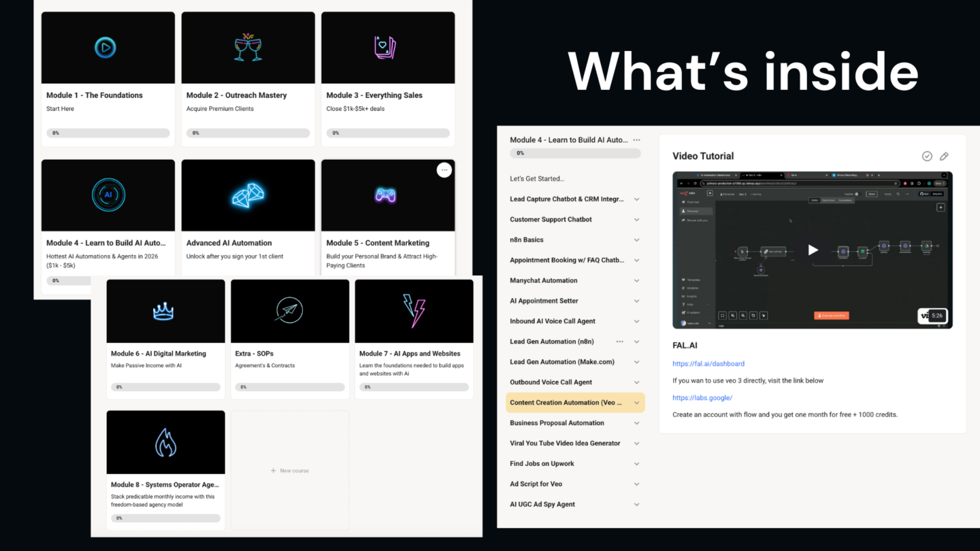
Task: Click the crown icon on Module 6
Action: tap(163, 312)
